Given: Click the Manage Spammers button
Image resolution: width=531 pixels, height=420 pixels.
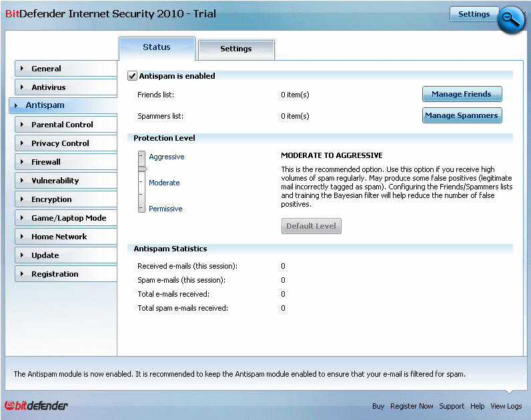Looking at the screenshot, I should (x=461, y=115).
